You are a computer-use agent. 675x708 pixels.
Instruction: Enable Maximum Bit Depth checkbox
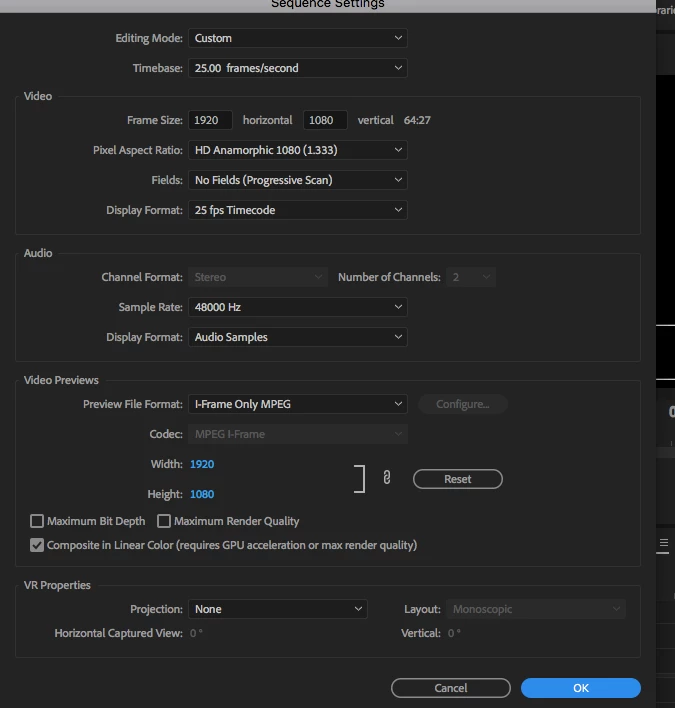coord(37,521)
